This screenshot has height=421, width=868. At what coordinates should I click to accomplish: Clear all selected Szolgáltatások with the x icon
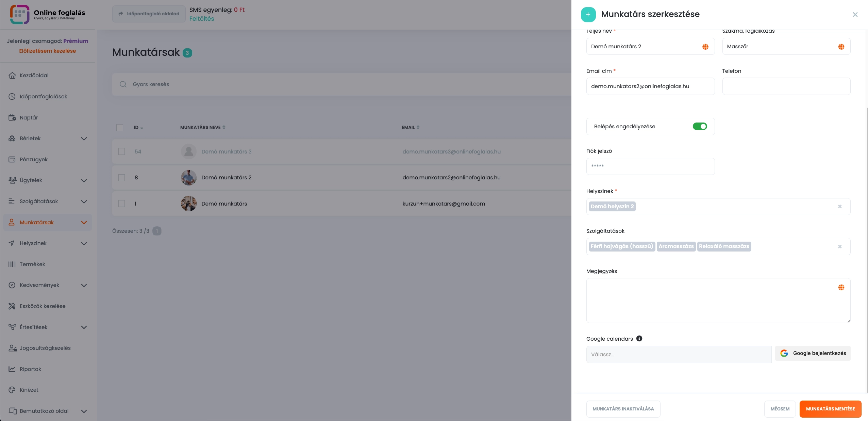click(x=839, y=246)
